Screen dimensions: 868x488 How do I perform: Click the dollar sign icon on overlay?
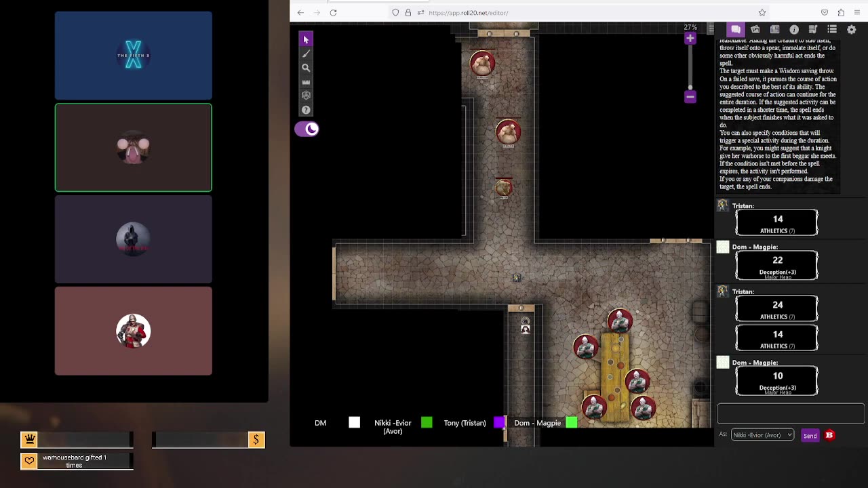(x=256, y=440)
